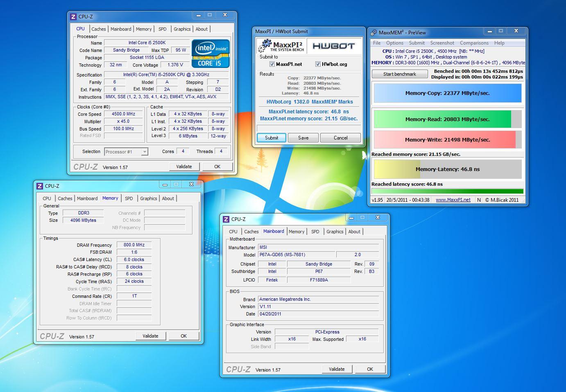The width and height of the screenshot is (566, 392).
Task: Open Graphics tab in the Mainboard CPU-Z window
Action: 335,232
